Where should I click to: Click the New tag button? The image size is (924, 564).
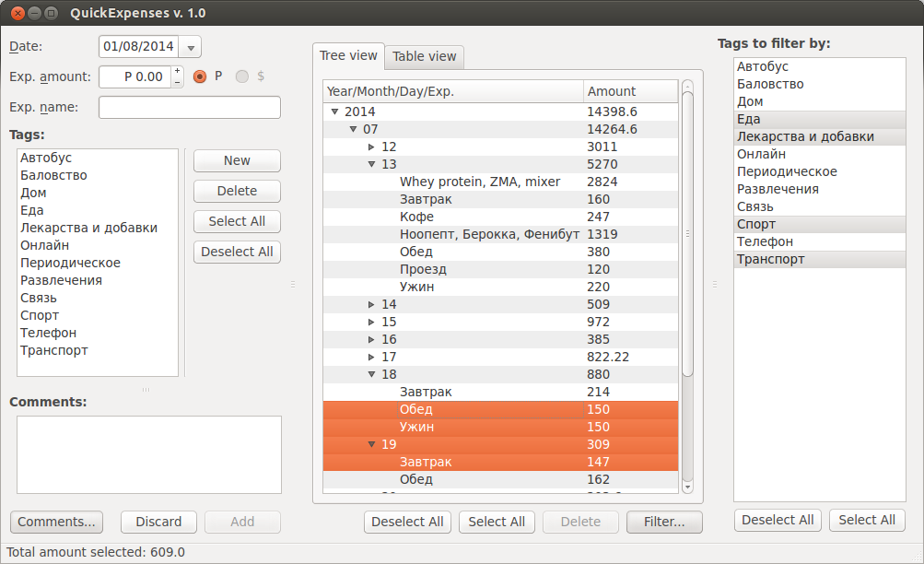(x=237, y=160)
